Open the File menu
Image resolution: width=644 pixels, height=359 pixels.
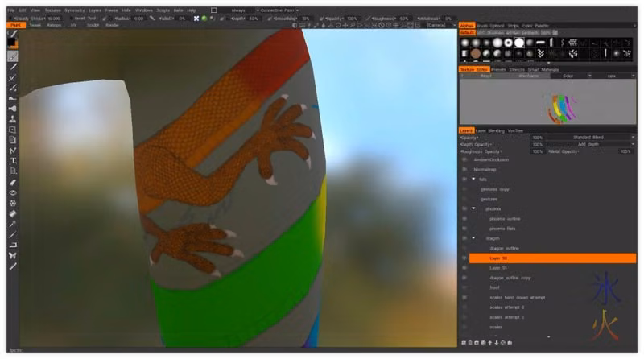pyautogui.click(x=10, y=10)
